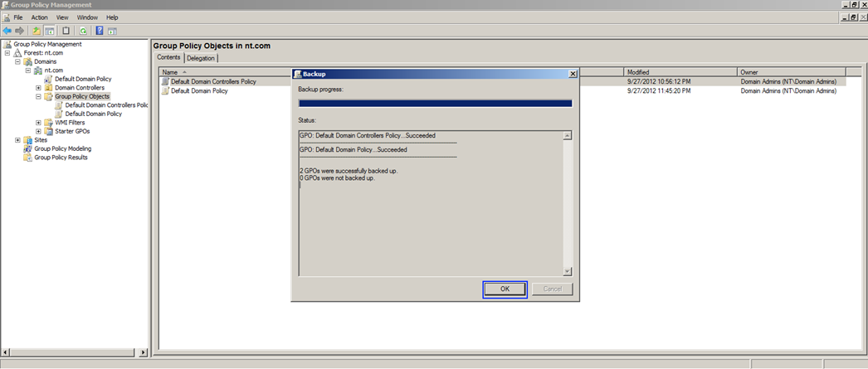
Task: Sort list by the Modified column header
Action: (x=680, y=72)
